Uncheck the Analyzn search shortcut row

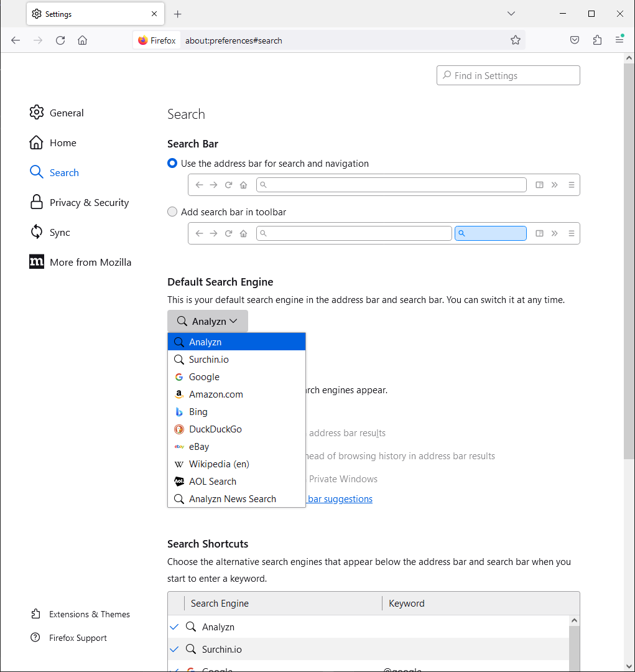(x=174, y=627)
